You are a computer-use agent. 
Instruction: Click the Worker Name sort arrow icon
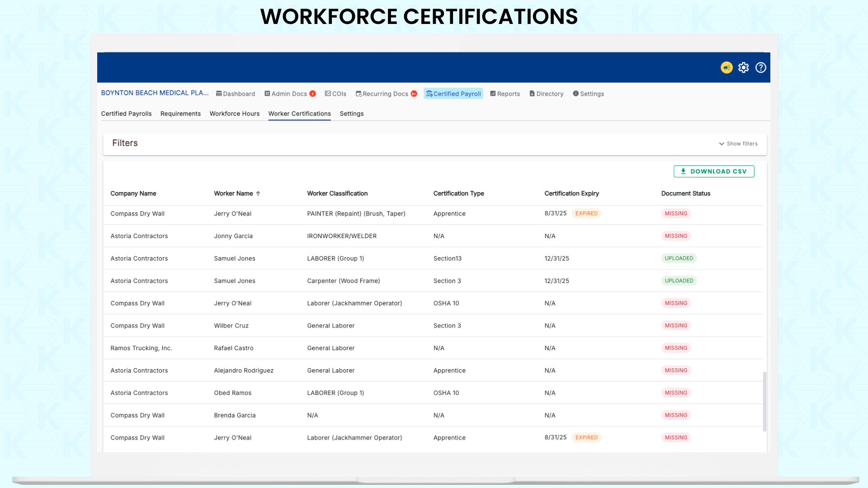[258, 193]
